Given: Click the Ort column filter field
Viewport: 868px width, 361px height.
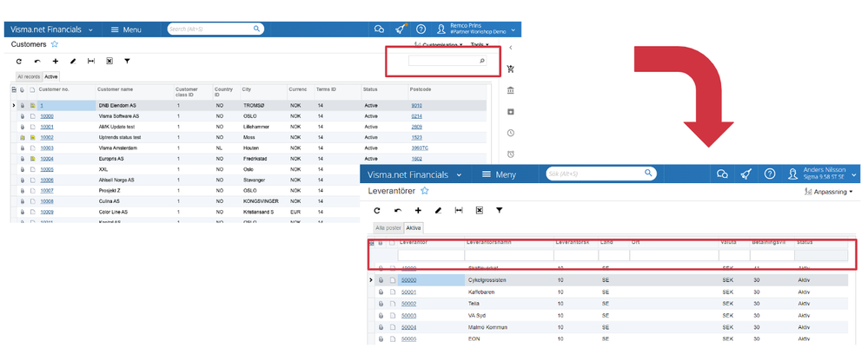Looking at the screenshot, I should (x=673, y=255).
